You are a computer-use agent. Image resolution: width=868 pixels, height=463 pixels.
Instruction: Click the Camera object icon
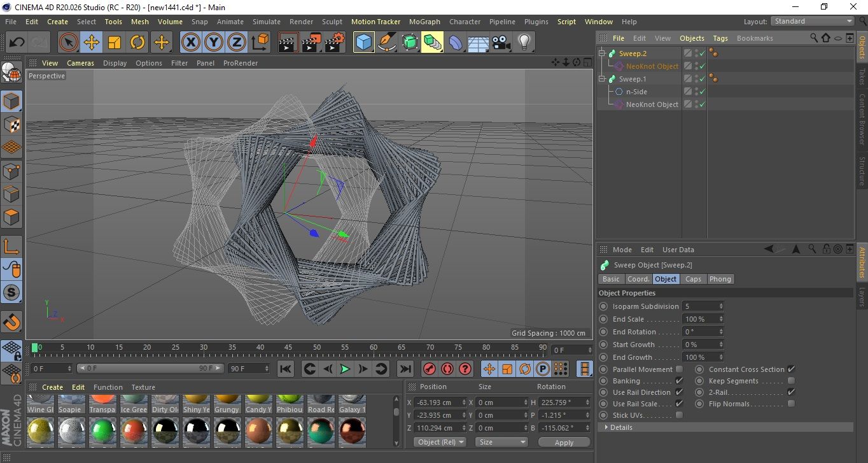click(501, 43)
